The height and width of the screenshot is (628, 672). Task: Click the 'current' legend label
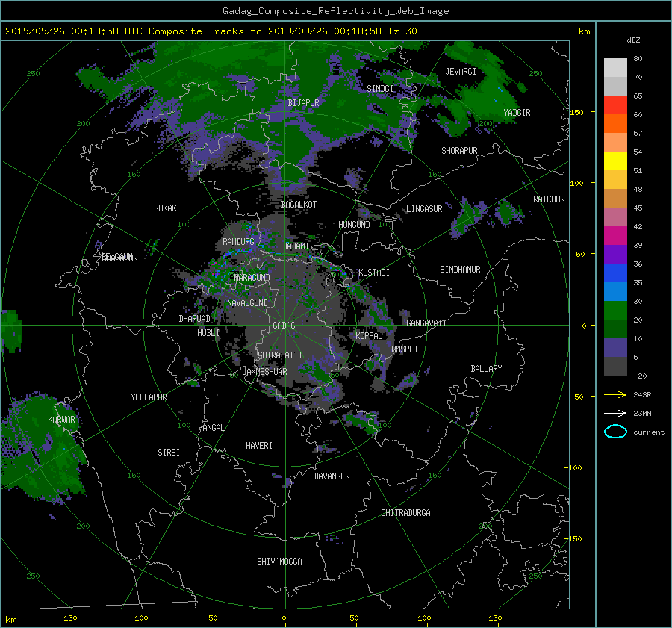649,432
